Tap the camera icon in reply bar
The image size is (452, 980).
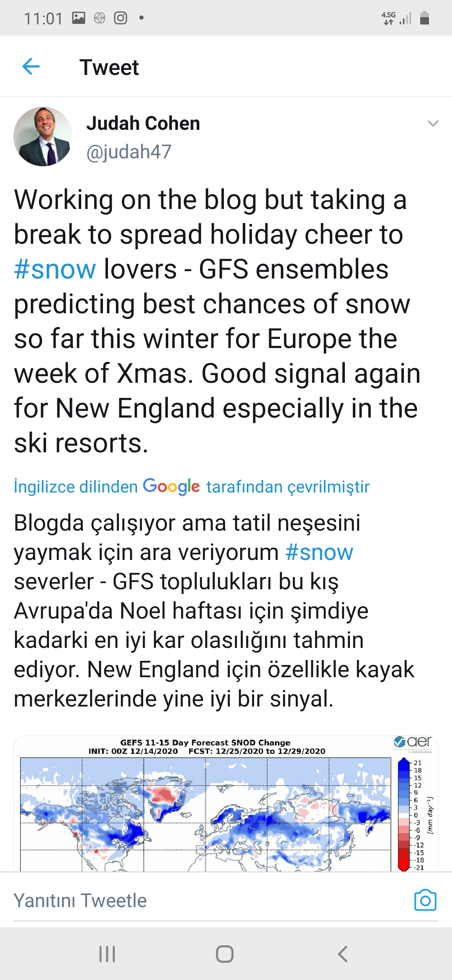(x=425, y=900)
